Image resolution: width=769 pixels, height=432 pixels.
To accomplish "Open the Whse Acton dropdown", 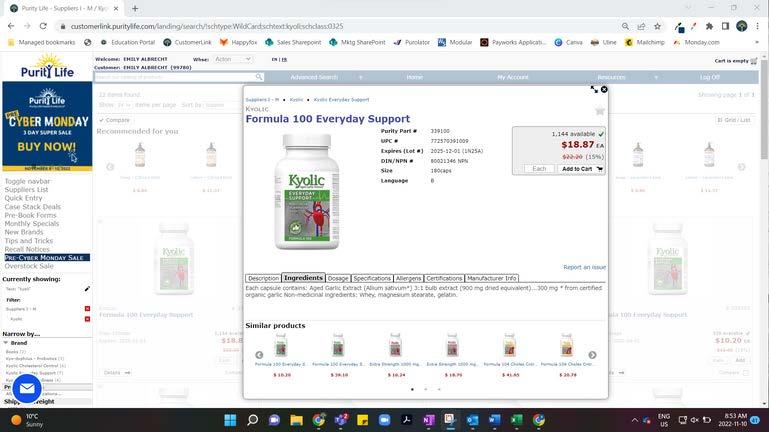I will click(x=232, y=59).
